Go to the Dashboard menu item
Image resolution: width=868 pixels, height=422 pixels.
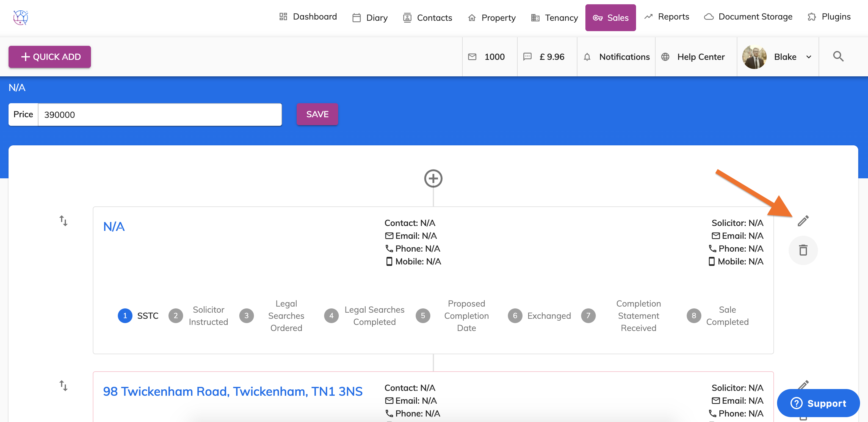coord(308,16)
